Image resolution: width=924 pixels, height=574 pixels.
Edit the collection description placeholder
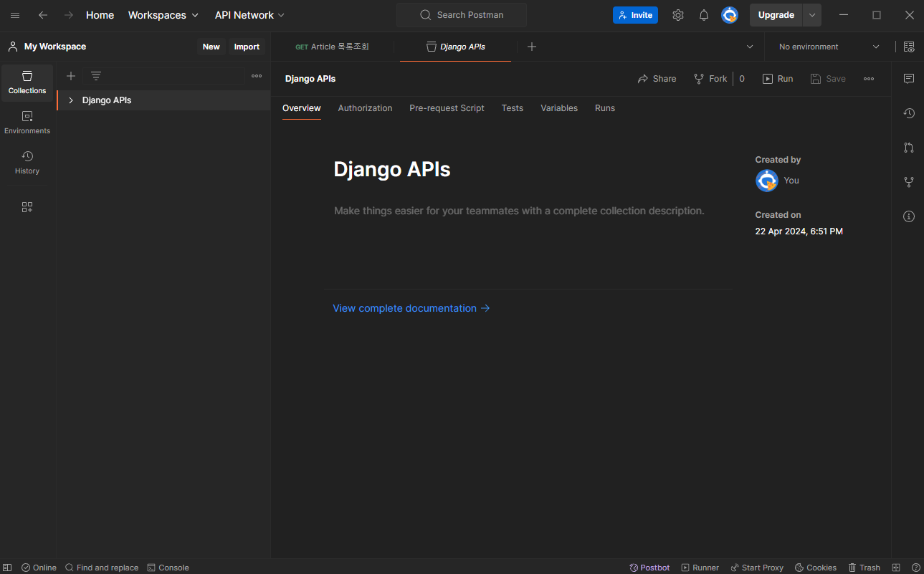point(519,211)
